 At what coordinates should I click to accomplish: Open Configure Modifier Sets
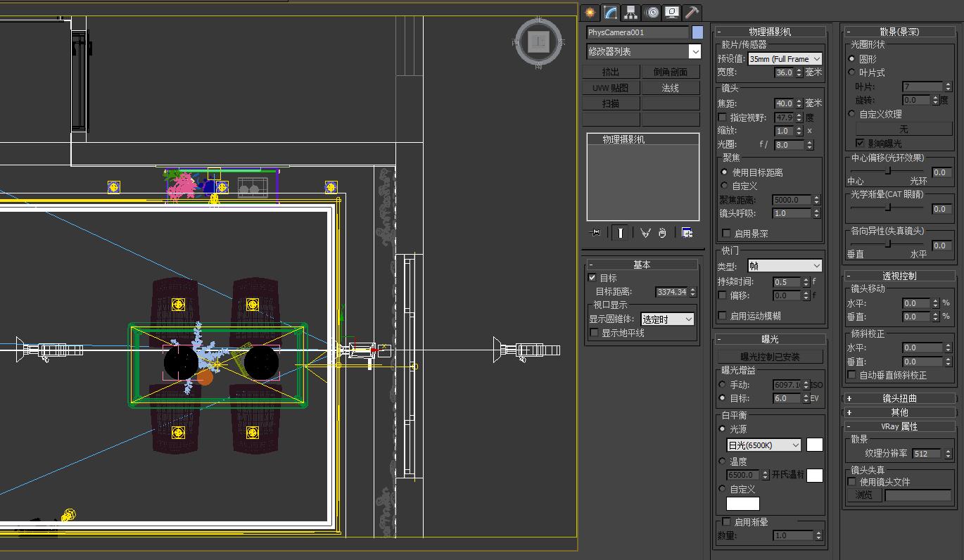point(687,232)
